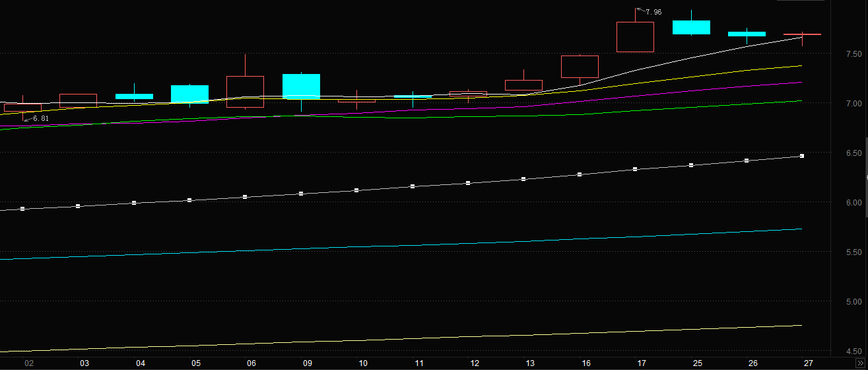Click date label 04 on time axis
Image resolution: width=868 pixels, height=370 pixels.
(x=140, y=363)
